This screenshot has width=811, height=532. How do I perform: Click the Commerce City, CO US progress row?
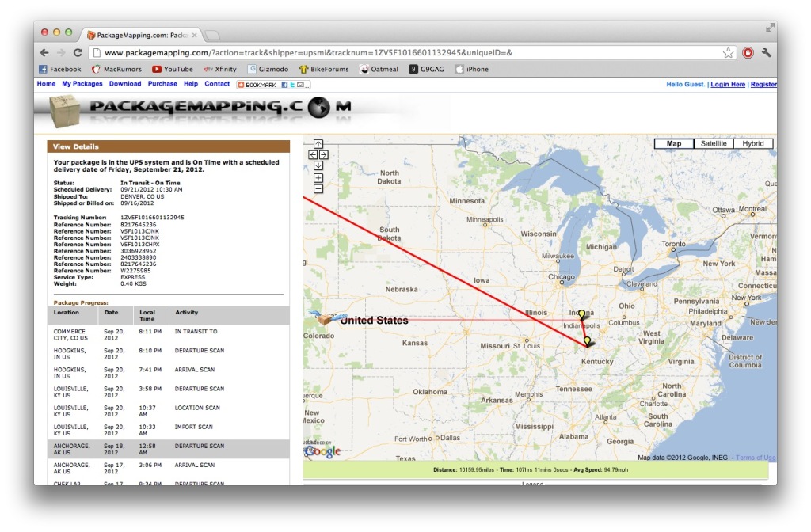click(168, 335)
